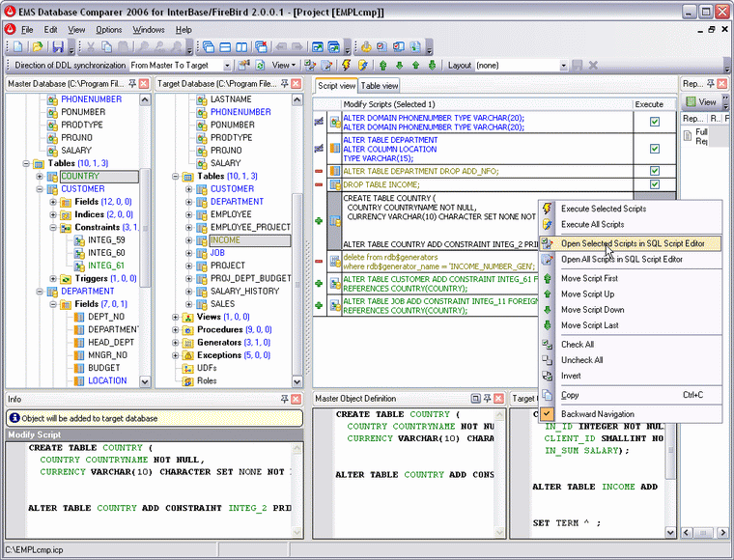This screenshot has width=734, height=560.
Task: Choose Copy in context menu
Action: click(x=631, y=395)
